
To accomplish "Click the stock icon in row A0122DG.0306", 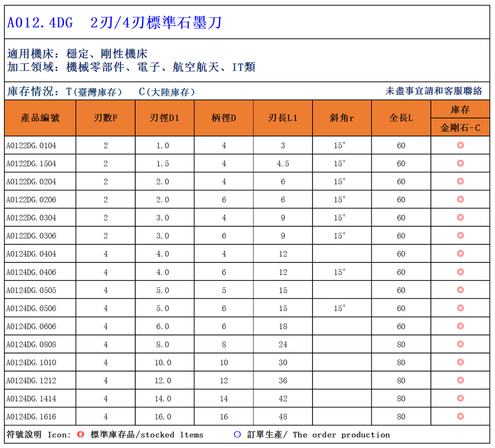I will click(x=460, y=235).
